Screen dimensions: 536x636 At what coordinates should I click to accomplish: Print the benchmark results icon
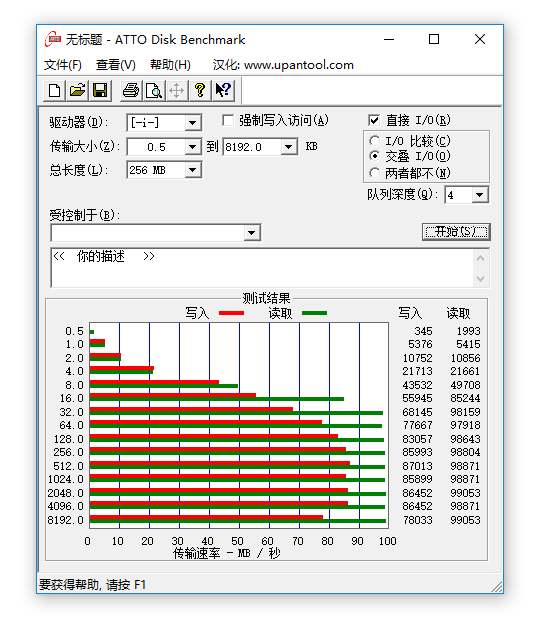(131, 90)
